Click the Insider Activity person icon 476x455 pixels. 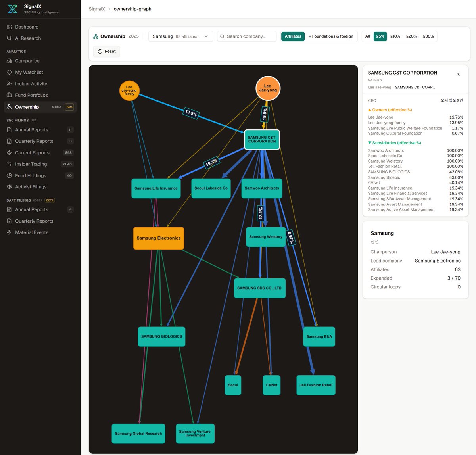click(9, 84)
